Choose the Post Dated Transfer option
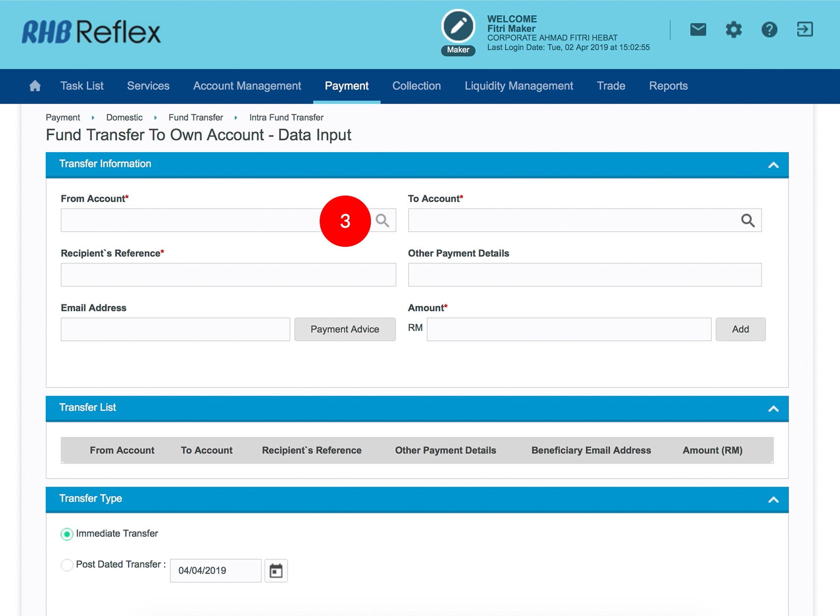This screenshot has height=616, width=840. (67, 565)
